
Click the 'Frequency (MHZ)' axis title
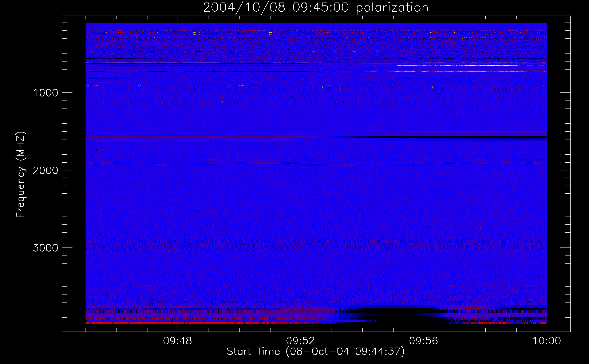pyautogui.click(x=21, y=174)
